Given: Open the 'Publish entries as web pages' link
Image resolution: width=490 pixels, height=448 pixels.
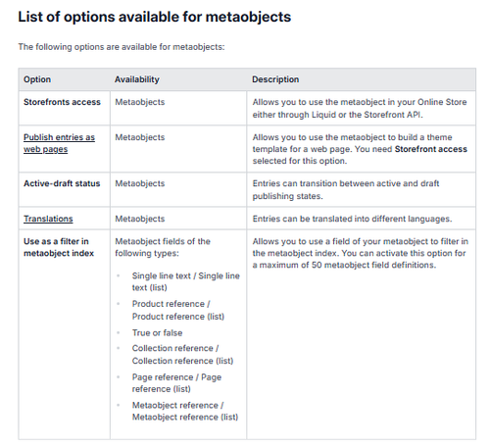Looking at the screenshot, I should coord(59,143).
